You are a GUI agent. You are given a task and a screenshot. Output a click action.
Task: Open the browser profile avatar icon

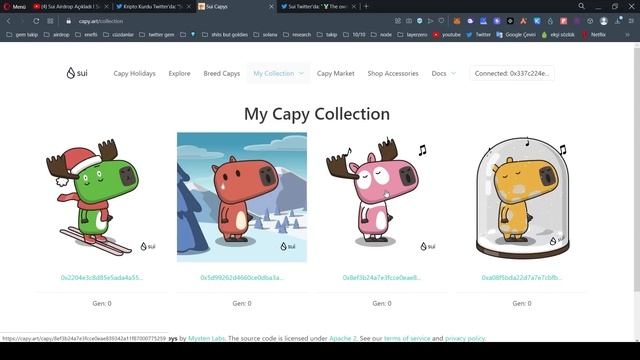(604, 21)
